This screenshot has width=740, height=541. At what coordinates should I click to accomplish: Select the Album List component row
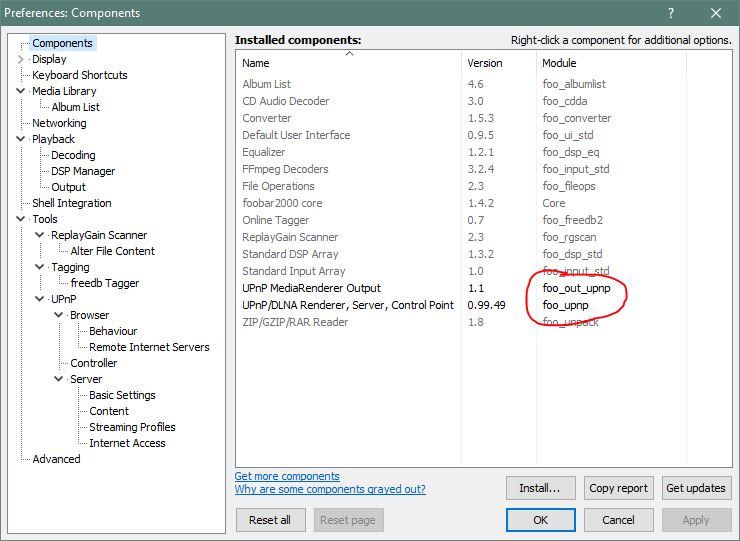(484, 84)
